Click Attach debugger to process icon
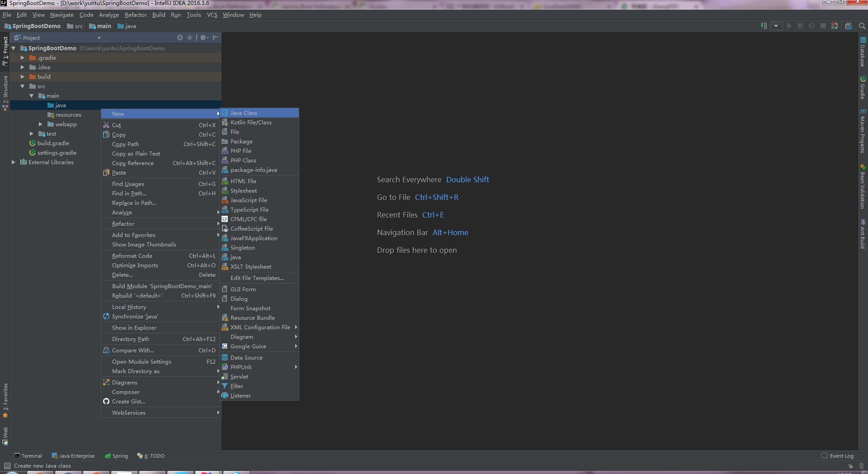The width and height of the screenshot is (868, 474). pyautogui.click(x=835, y=26)
